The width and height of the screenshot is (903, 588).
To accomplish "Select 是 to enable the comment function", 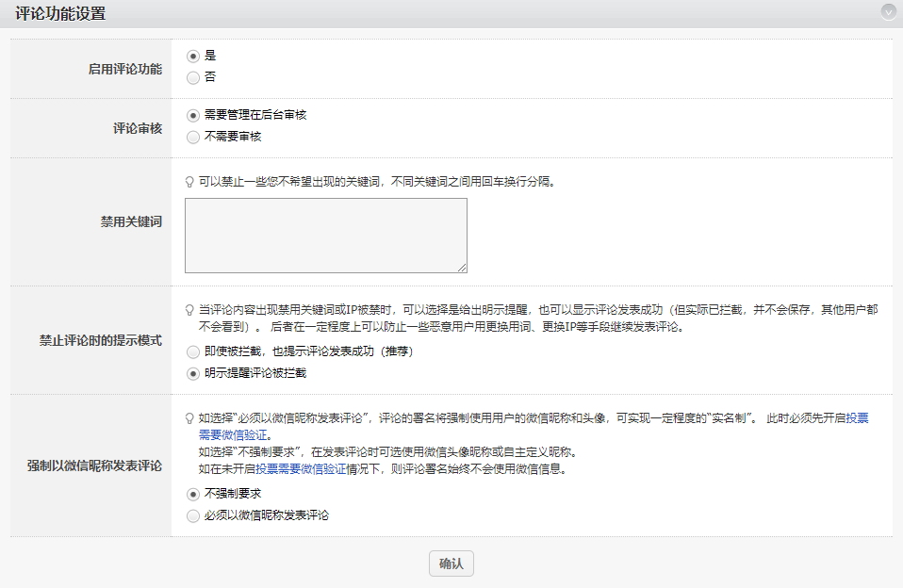I will pos(193,56).
